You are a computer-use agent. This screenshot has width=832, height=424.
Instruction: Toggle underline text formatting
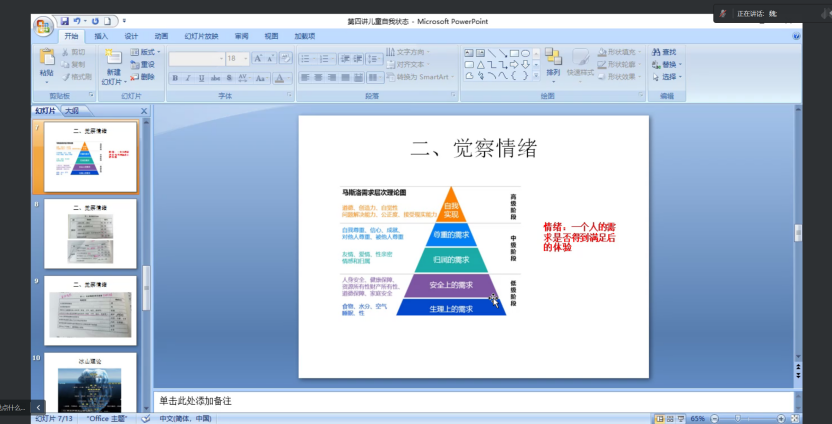pos(201,77)
